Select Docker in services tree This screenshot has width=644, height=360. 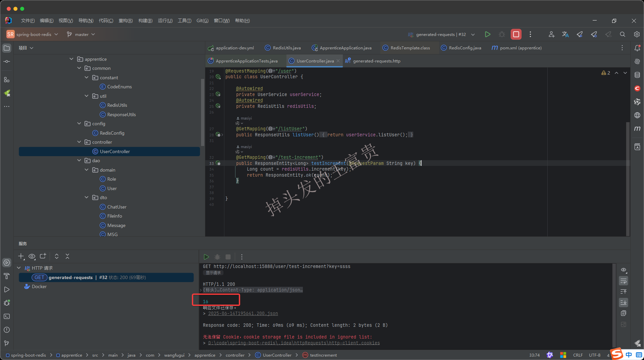[39, 286]
